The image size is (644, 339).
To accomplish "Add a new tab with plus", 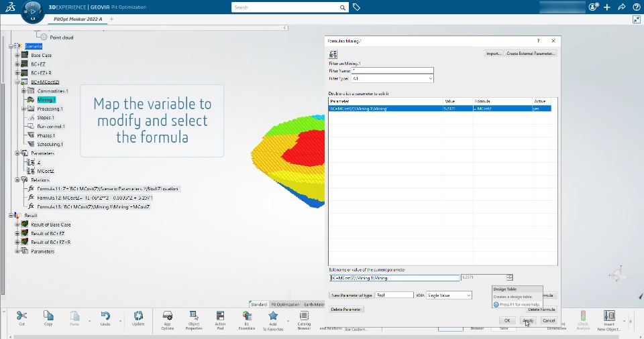I will [x=112, y=19].
